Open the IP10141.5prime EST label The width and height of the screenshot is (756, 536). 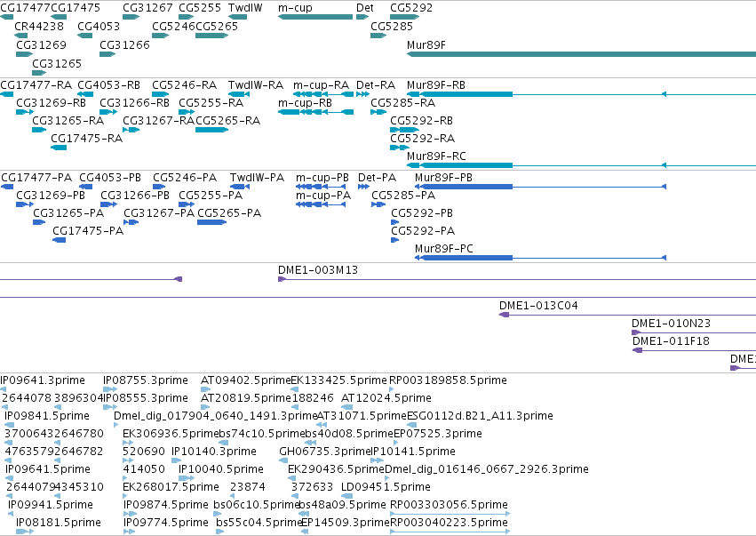coord(413,452)
